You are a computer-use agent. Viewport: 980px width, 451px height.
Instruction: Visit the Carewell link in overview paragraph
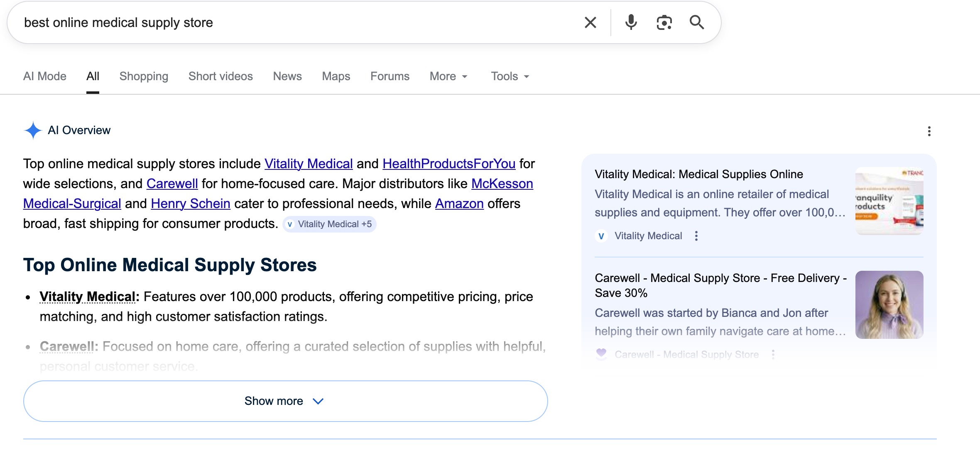[x=172, y=184]
